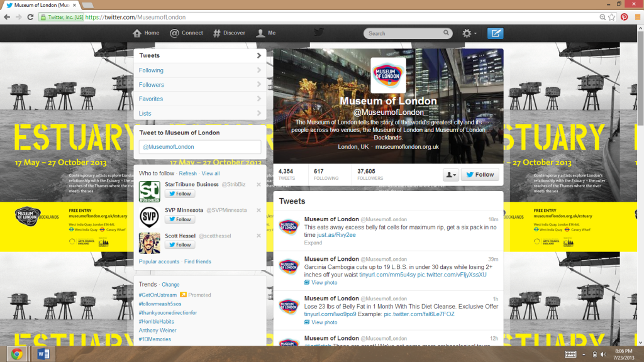Open the Following list
The height and width of the screenshot is (362, 644).
[x=200, y=70]
